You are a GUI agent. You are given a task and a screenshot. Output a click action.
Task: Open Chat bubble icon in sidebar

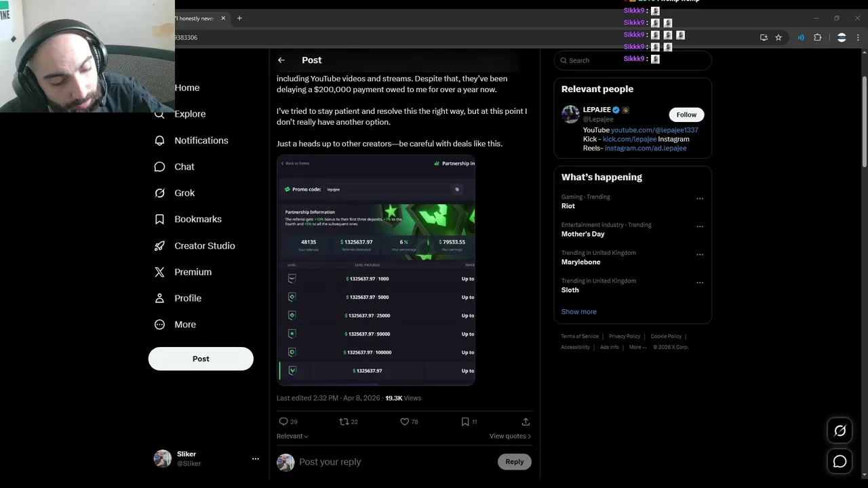click(x=159, y=167)
